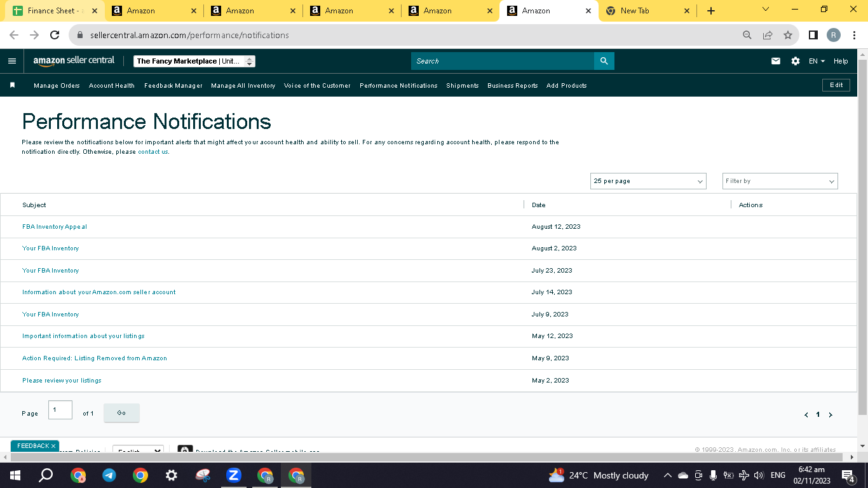This screenshot has height=488, width=868.
Task: Go to Voice of the Customer
Action: (x=317, y=86)
